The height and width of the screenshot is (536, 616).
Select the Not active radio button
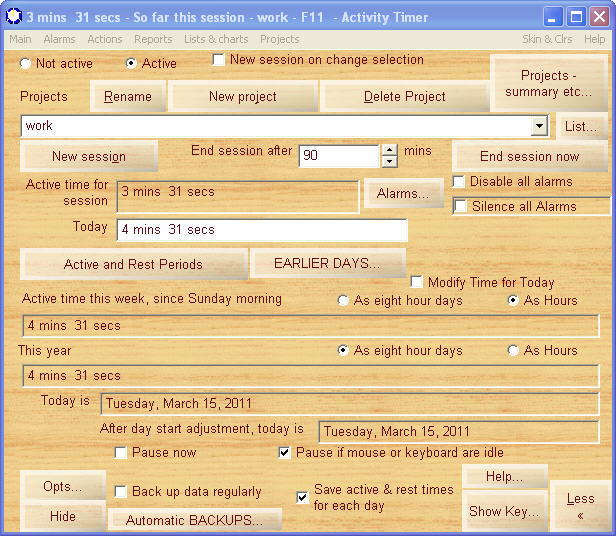tap(25, 63)
